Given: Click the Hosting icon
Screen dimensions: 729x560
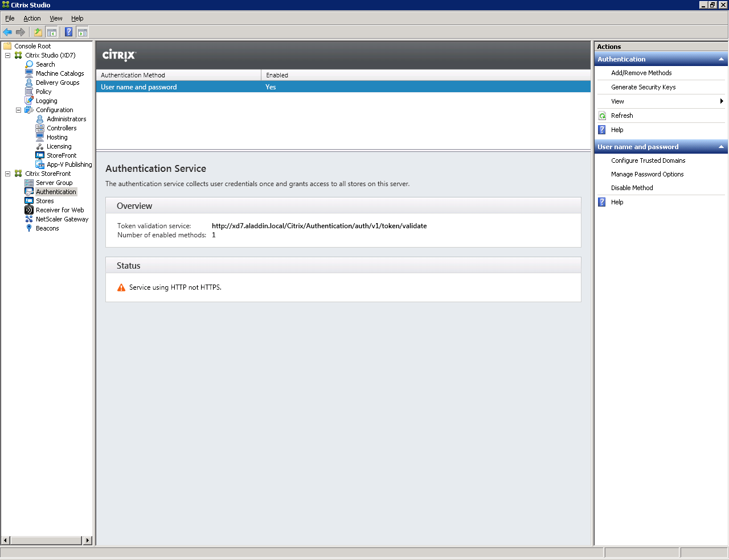Looking at the screenshot, I should (40, 137).
